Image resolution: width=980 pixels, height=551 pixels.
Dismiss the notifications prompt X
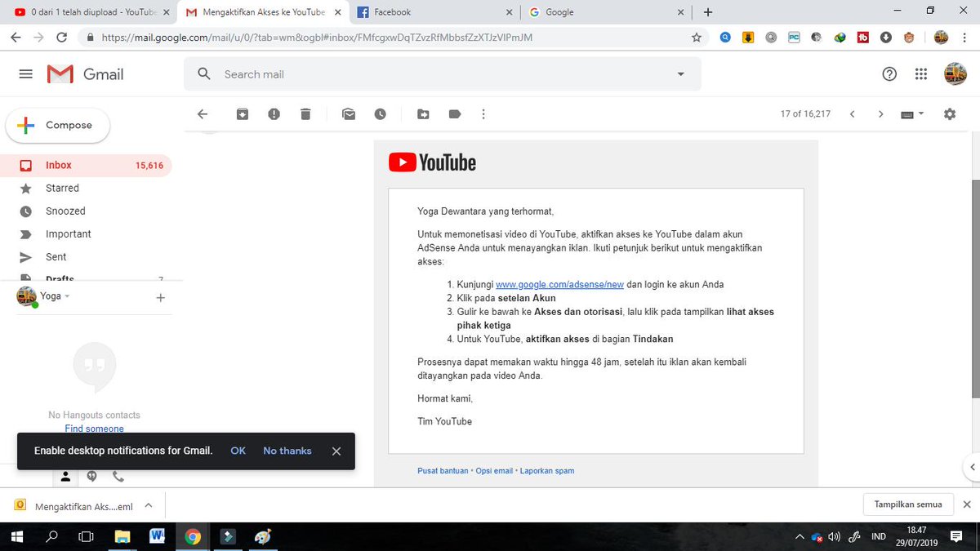point(336,451)
